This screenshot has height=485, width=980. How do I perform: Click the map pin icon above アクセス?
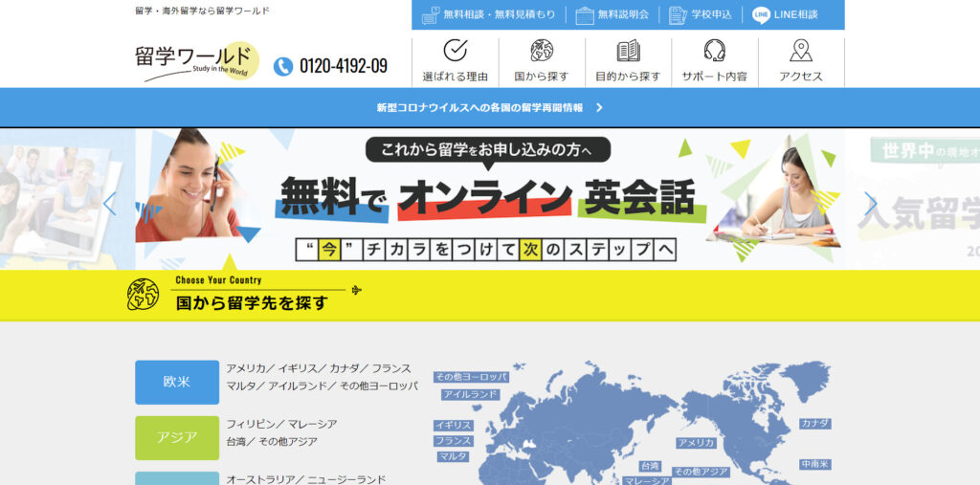801,50
